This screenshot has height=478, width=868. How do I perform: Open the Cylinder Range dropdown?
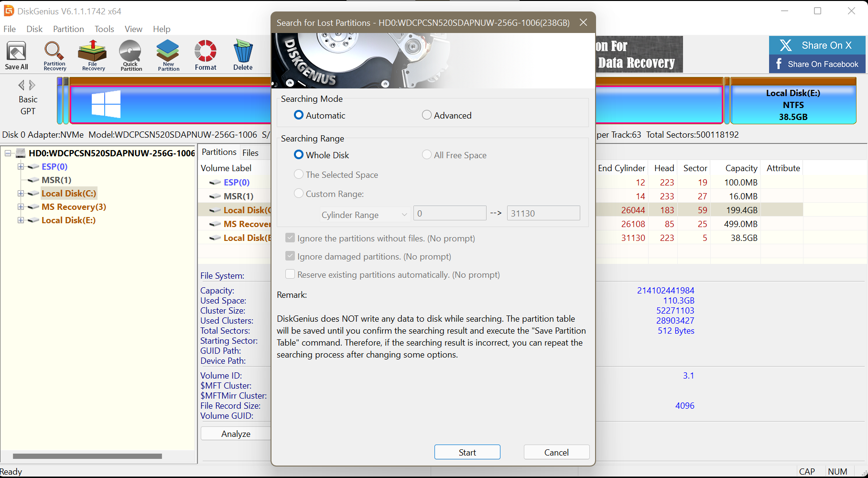pos(364,215)
